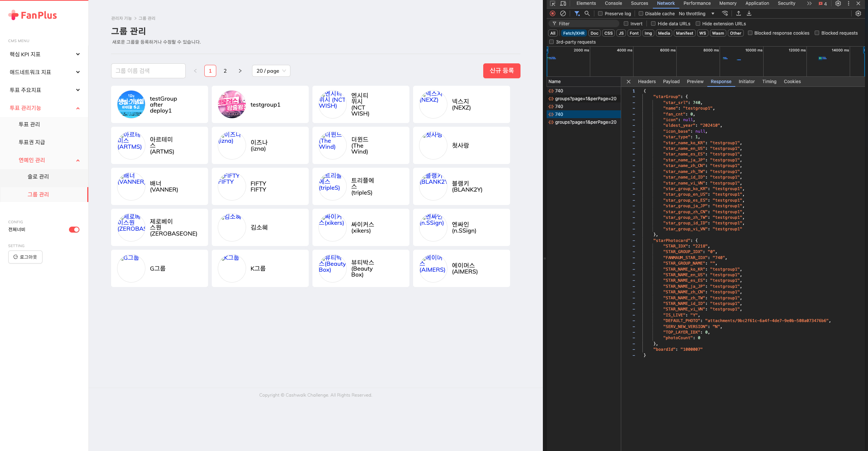Toggle the 전체너비 full-width switch
Viewport: 868px width, 451px height.
point(74,230)
